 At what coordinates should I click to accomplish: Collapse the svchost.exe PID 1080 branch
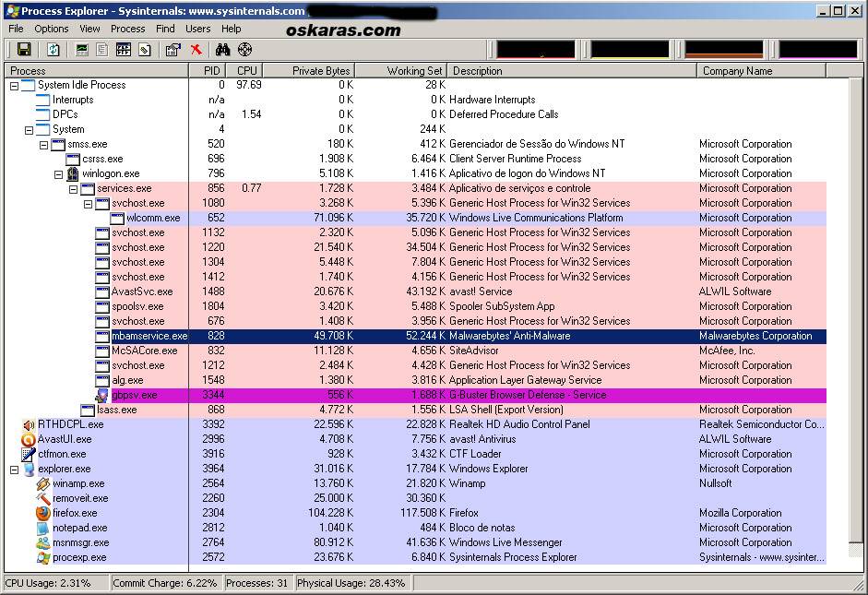[88, 204]
